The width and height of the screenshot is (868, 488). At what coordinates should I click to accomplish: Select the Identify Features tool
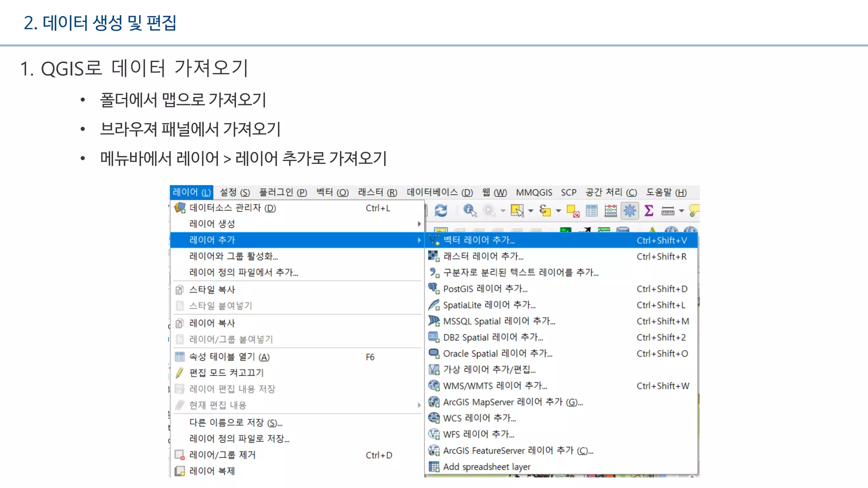click(x=470, y=211)
